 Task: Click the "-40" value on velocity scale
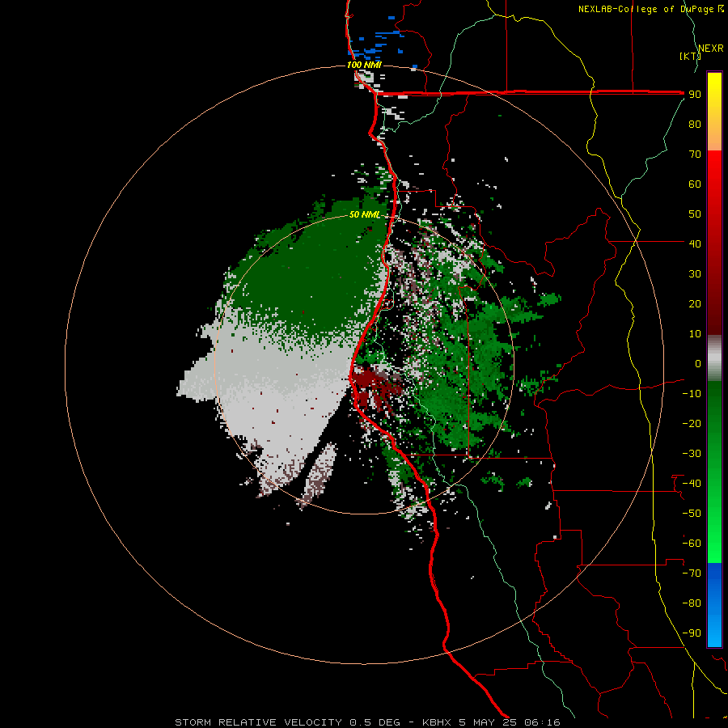point(692,484)
